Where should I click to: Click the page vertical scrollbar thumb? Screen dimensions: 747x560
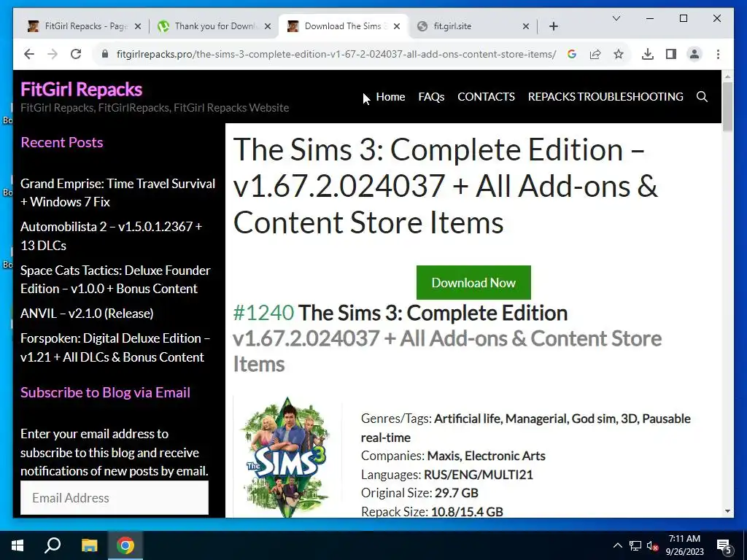coord(727,106)
